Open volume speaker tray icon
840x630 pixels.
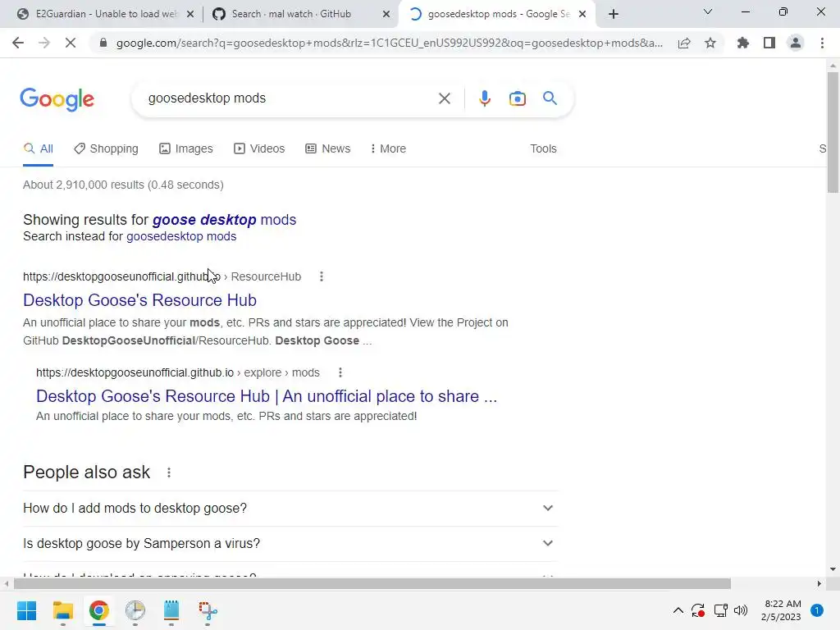tap(741, 610)
